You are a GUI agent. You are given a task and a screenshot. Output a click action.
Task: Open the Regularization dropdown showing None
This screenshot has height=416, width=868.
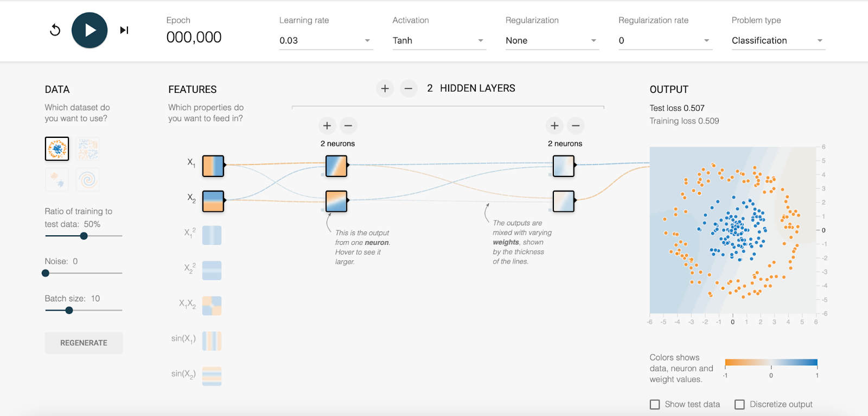pos(552,41)
